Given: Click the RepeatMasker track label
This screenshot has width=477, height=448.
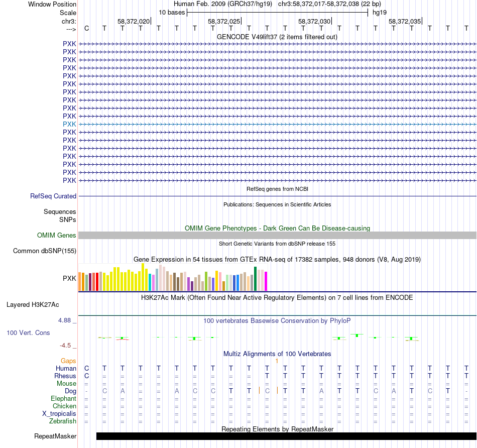Looking at the screenshot, I should click(55, 436).
